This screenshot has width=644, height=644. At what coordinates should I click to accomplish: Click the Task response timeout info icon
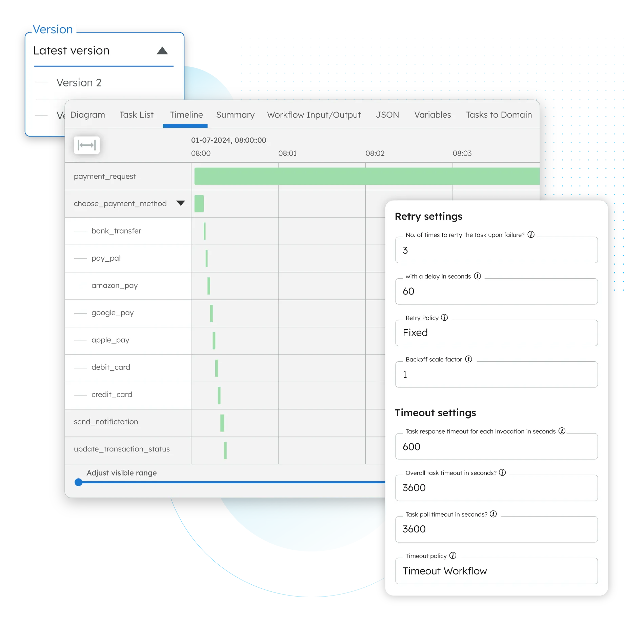point(562,431)
